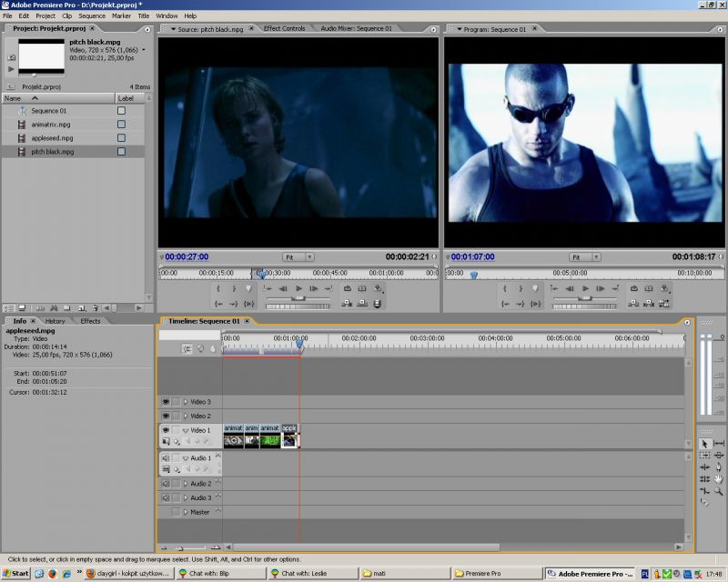Check label box for Sequence 01
The image size is (728, 582).
(122, 110)
